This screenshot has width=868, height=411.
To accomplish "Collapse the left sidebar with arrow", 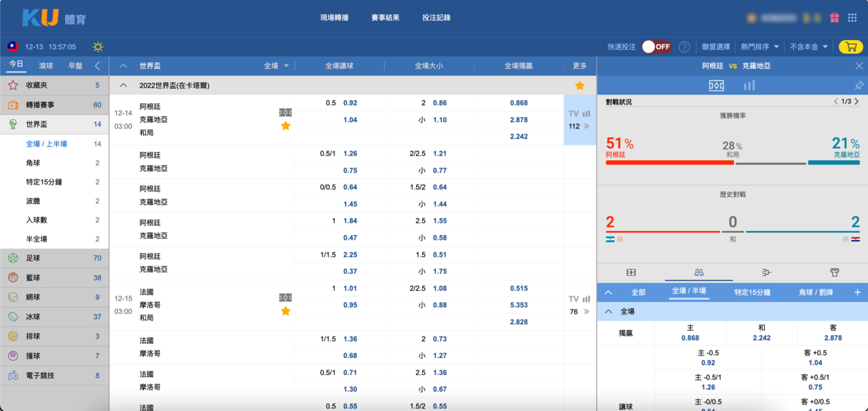I will 98,66.
